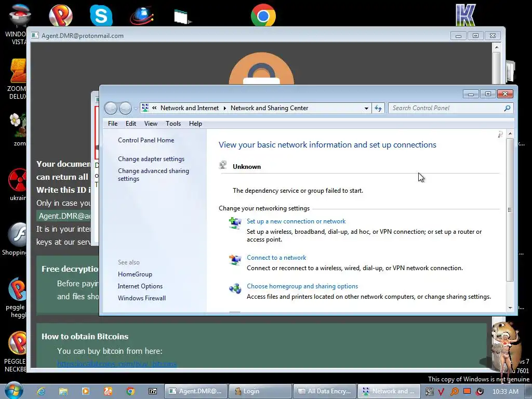Image resolution: width=532 pixels, height=399 pixels.
Task: Click the Control Panel scroll down arrow
Action: pyautogui.click(x=510, y=308)
